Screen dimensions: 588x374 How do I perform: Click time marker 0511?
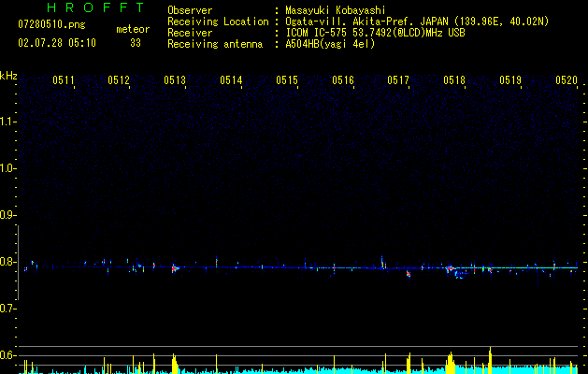tap(64, 80)
